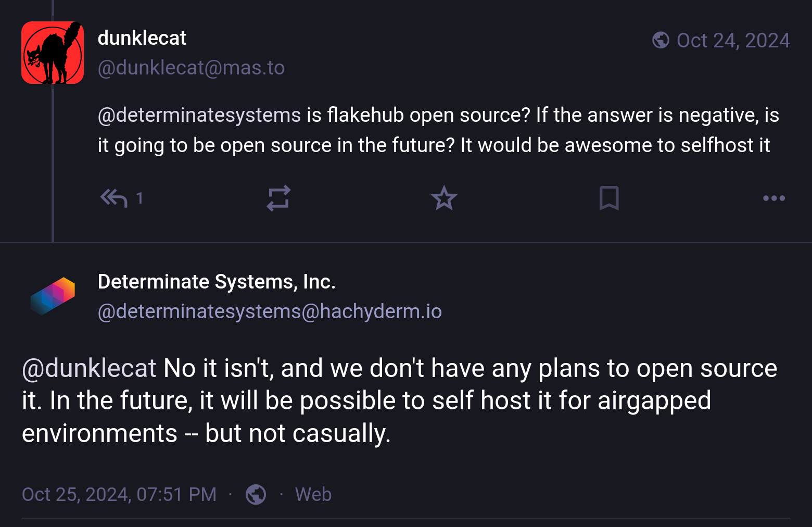812x527 pixels.
Task: Bookmark dunklecat's post
Action: (x=609, y=198)
